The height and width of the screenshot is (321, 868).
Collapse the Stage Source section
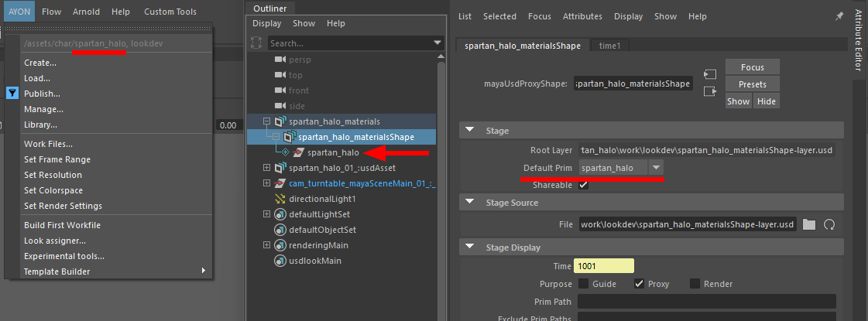point(470,203)
